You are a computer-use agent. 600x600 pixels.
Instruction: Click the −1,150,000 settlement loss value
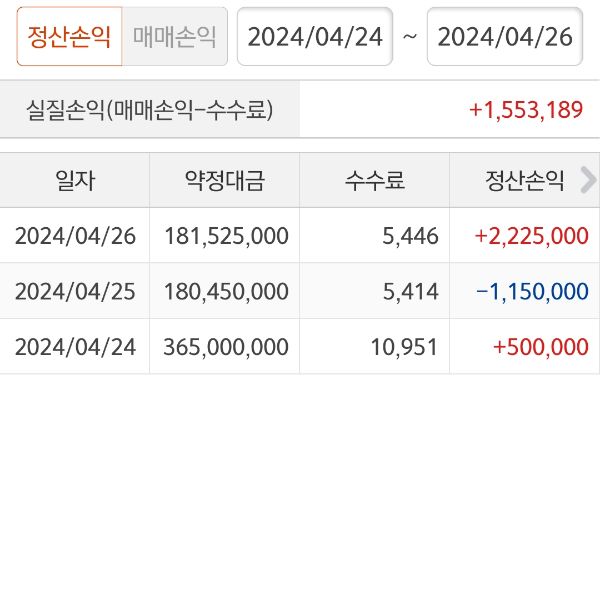(532, 291)
